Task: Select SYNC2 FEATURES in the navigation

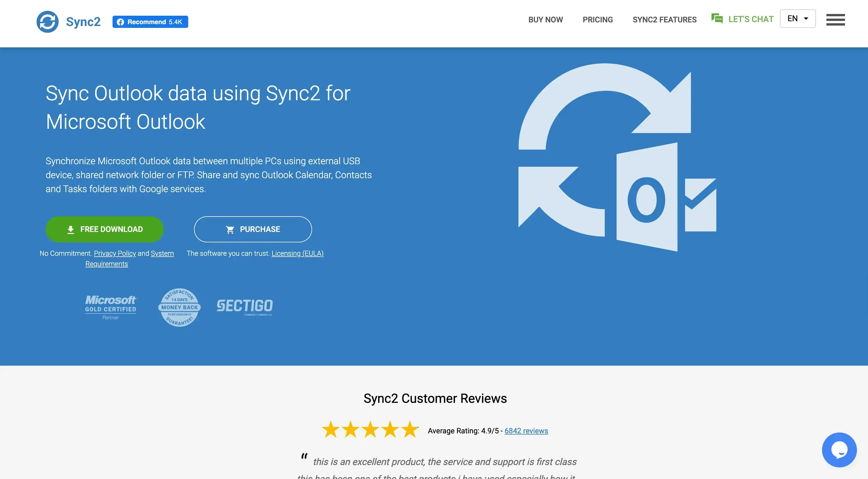Action: (x=664, y=19)
